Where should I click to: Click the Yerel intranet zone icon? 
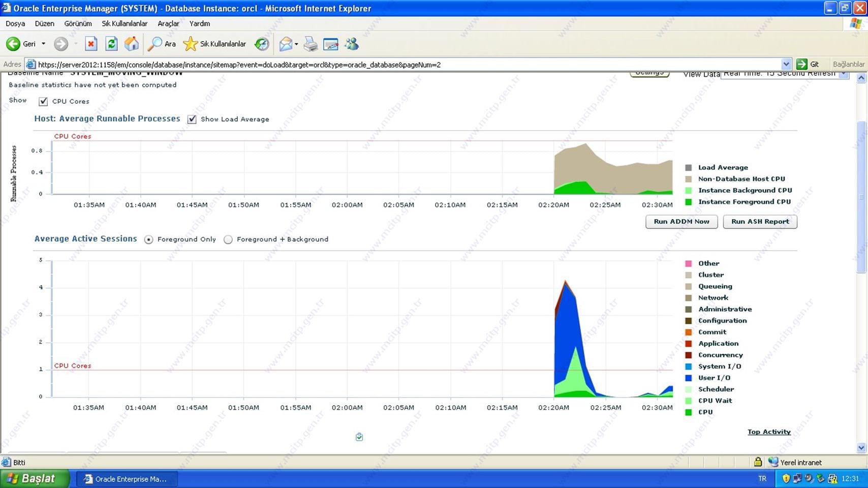(773, 462)
